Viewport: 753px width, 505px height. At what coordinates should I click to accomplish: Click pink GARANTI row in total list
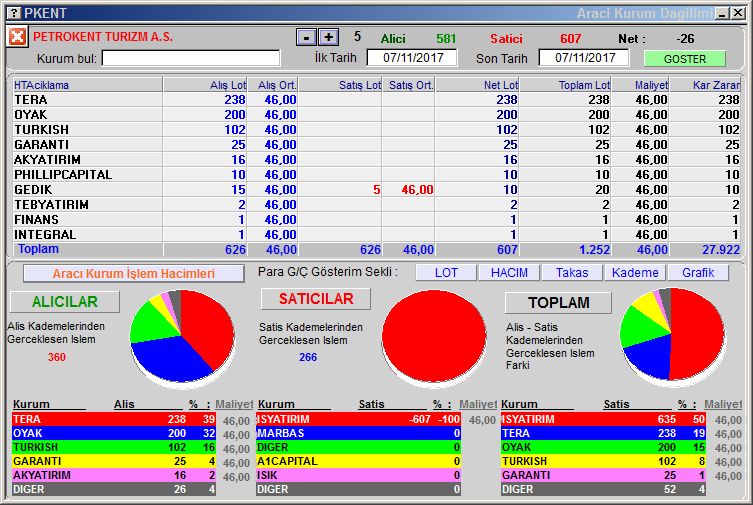click(x=603, y=475)
